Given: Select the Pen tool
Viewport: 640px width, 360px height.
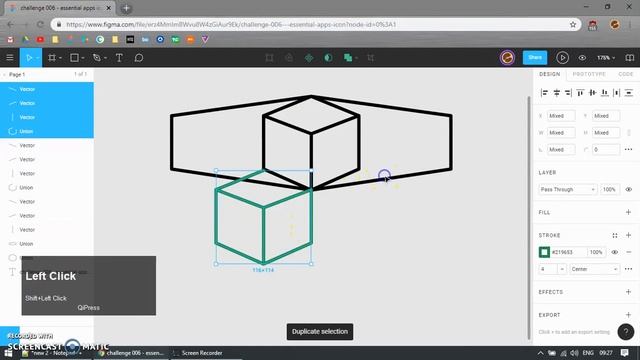Looking at the screenshot, I should (x=97, y=58).
